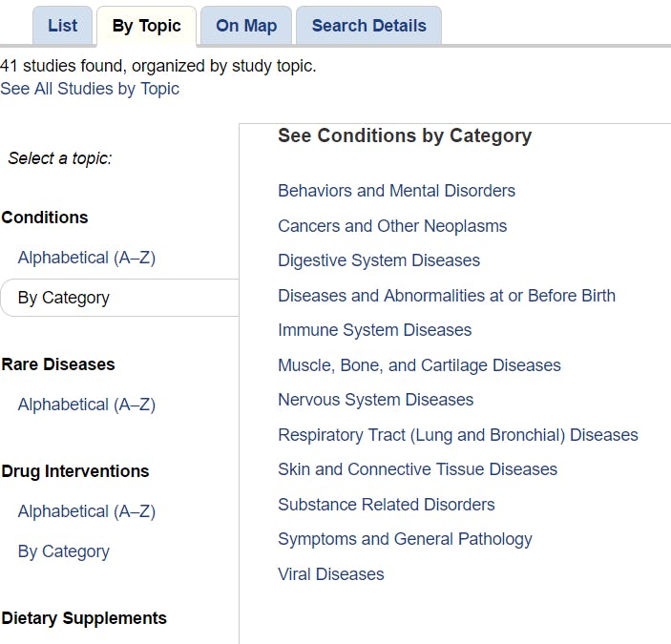Screen dimensions: 671x644
Task: Open Behaviors and Mental Disorders category
Action: point(396,191)
